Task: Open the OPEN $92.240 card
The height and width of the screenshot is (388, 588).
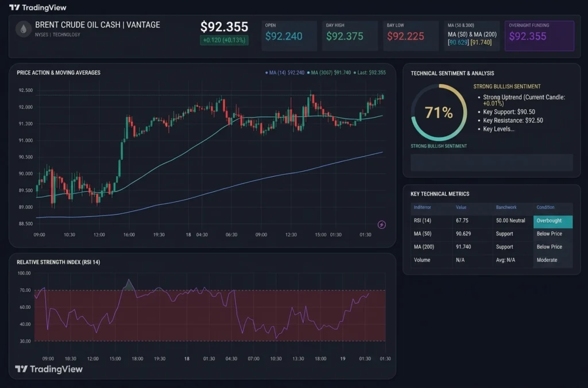Action: pyautogui.click(x=289, y=36)
